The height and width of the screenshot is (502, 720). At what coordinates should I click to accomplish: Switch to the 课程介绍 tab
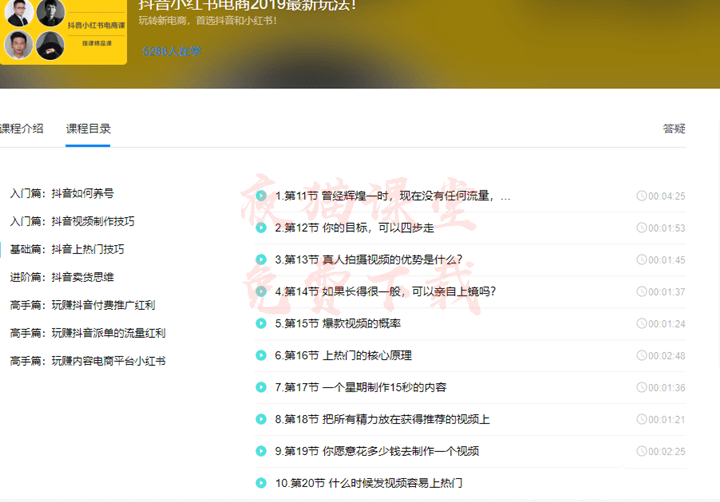(21, 129)
